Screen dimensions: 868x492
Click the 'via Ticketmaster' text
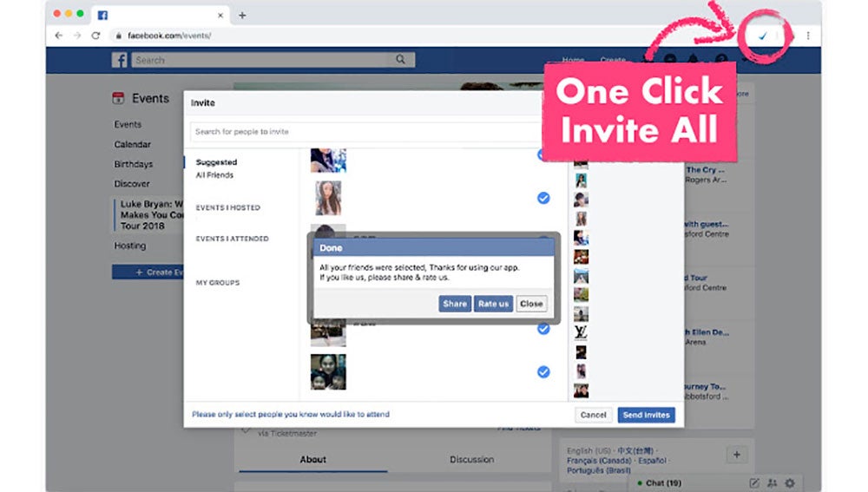(287, 433)
